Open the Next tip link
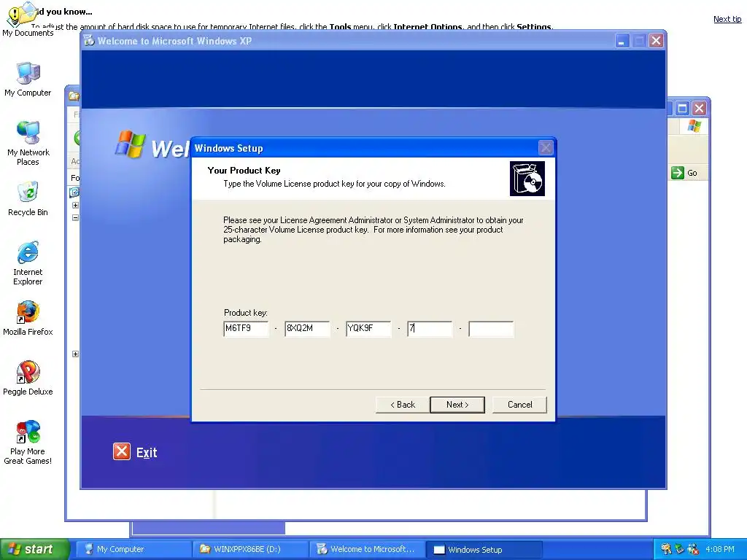This screenshot has width=747, height=560. pyautogui.click(x=727, y=19)
